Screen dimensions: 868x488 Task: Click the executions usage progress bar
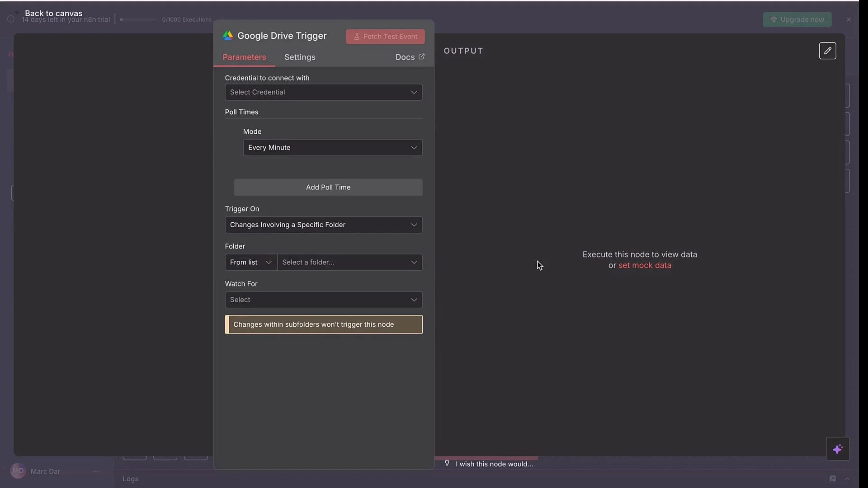pos(137,19)
